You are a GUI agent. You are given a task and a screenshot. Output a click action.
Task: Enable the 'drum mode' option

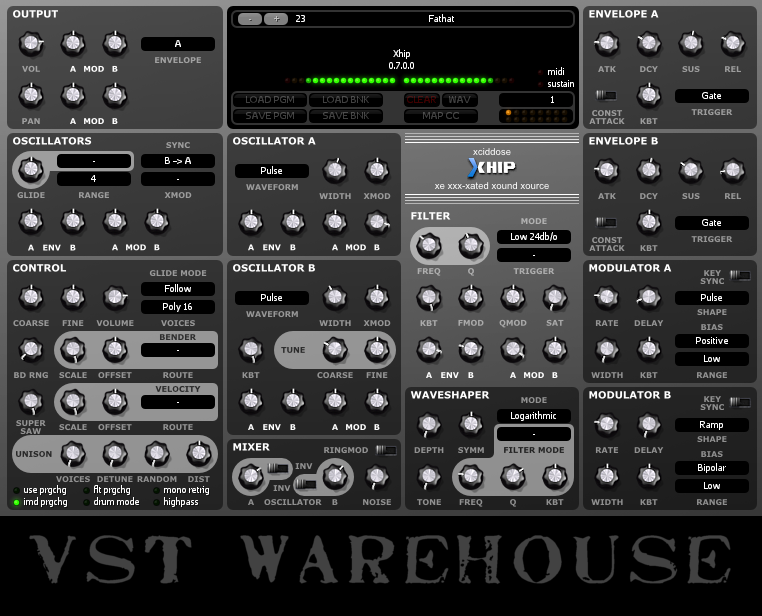coord(111,502)
